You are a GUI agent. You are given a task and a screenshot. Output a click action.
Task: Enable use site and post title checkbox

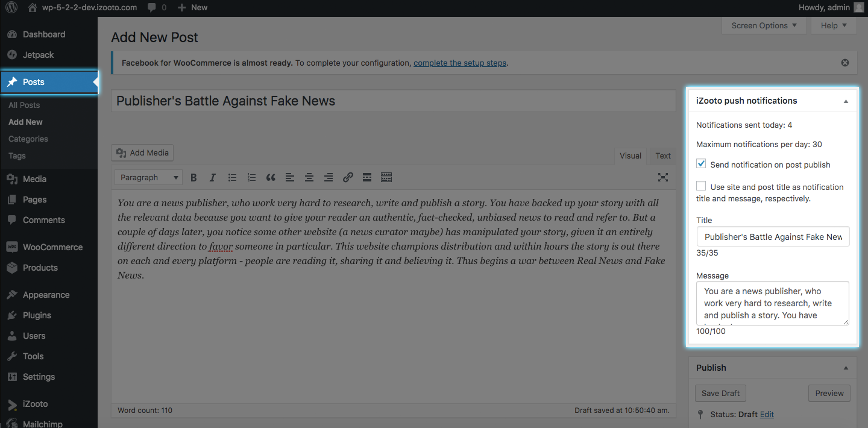click(701, 186)
